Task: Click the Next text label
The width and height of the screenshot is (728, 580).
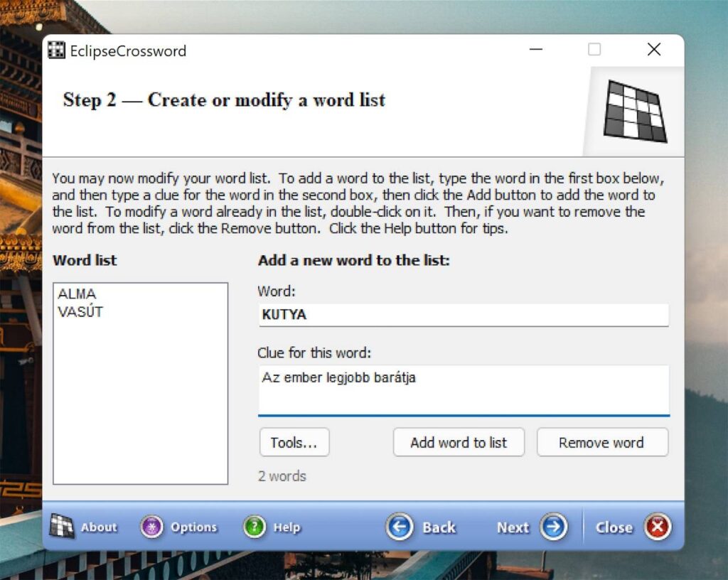Action: point(513,527)
